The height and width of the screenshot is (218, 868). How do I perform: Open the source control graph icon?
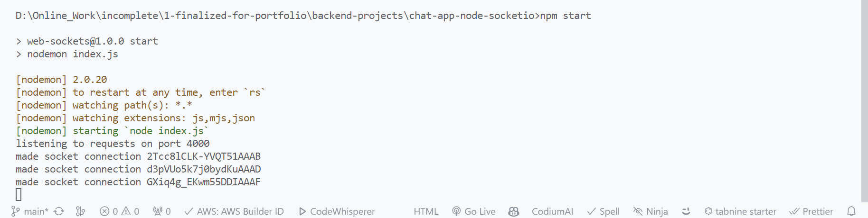click(x=81, y=211)
